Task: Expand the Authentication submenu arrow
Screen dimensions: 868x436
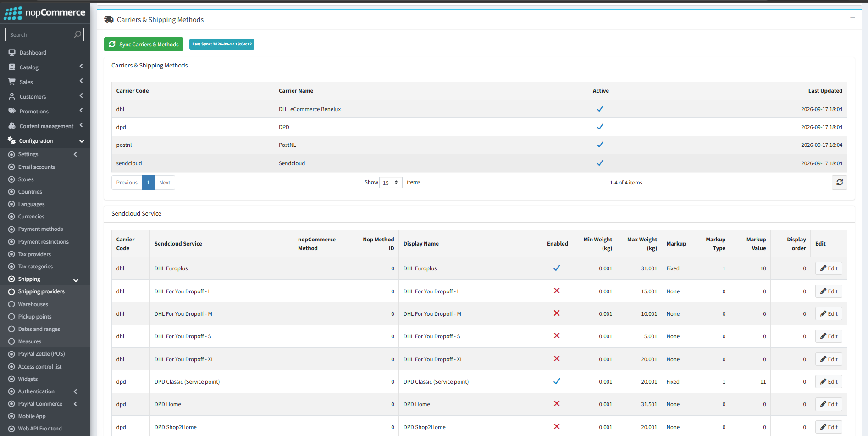Action: 75,391
